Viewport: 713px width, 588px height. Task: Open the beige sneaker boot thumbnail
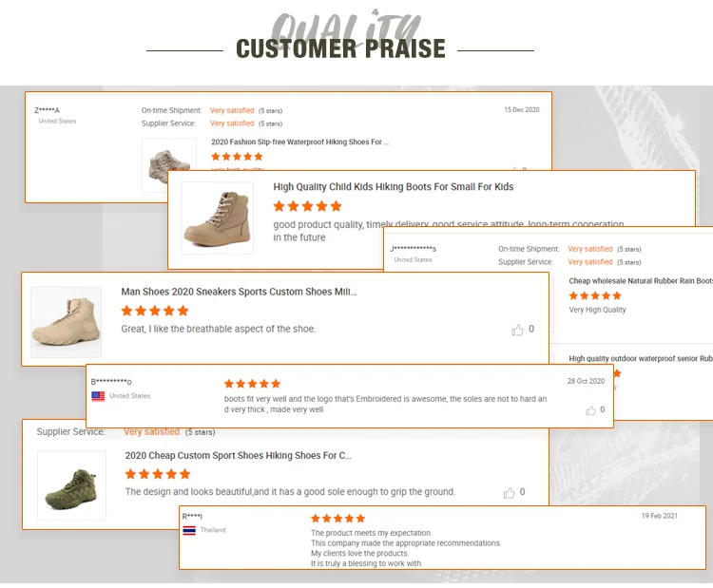click(x=66, y=322)
